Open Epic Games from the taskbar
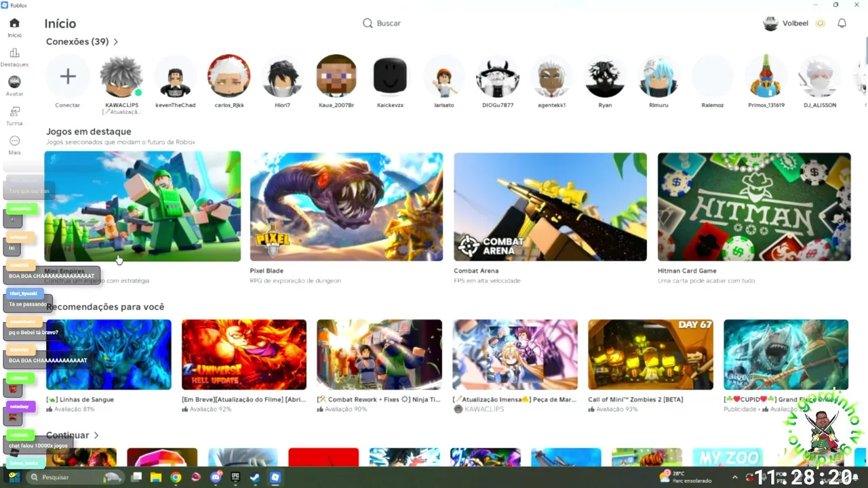 235,477
